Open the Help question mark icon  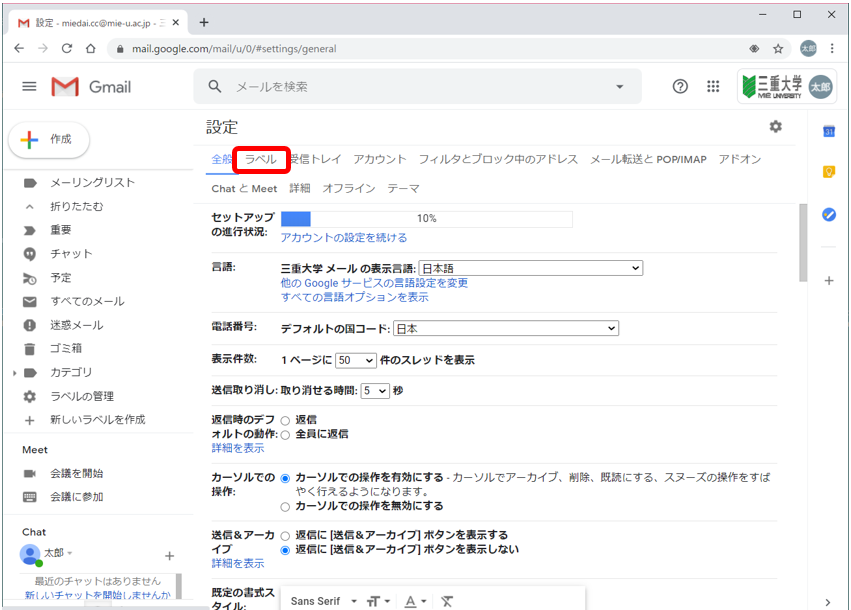tap(680, 86)
